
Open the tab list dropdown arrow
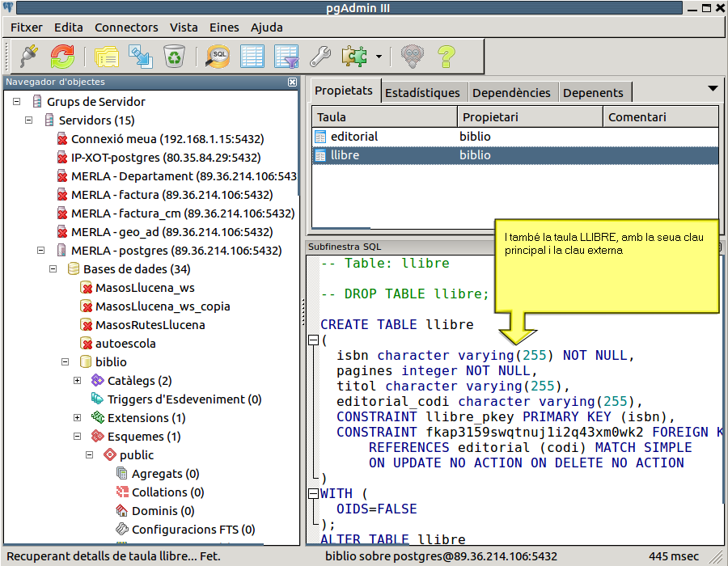[713, 88]
